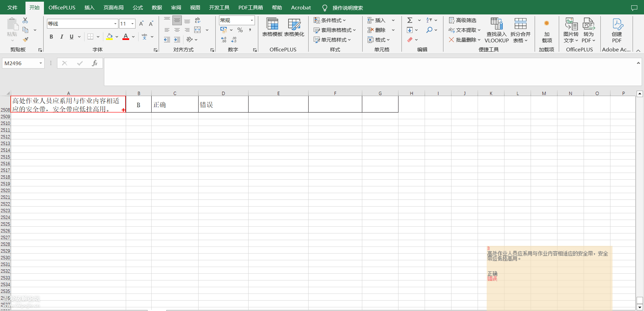
Task: Open the comments icon in the title bar
Action: [634, 8]
